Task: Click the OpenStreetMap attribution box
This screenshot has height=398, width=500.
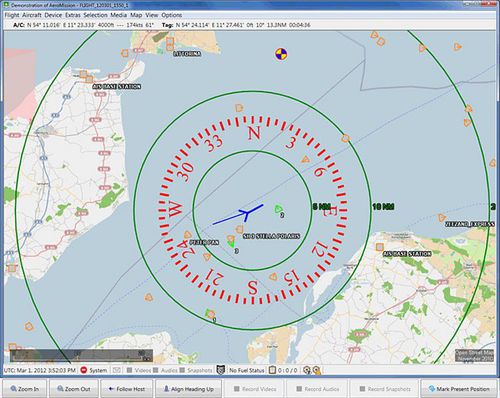Action: pos(474,355)
